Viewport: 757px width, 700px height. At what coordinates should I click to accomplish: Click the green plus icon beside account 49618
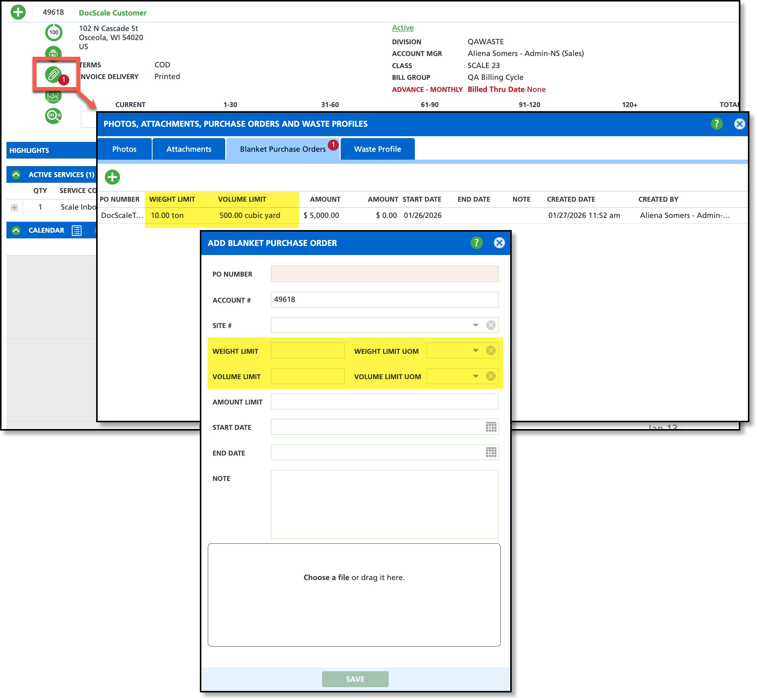[18, 12]
